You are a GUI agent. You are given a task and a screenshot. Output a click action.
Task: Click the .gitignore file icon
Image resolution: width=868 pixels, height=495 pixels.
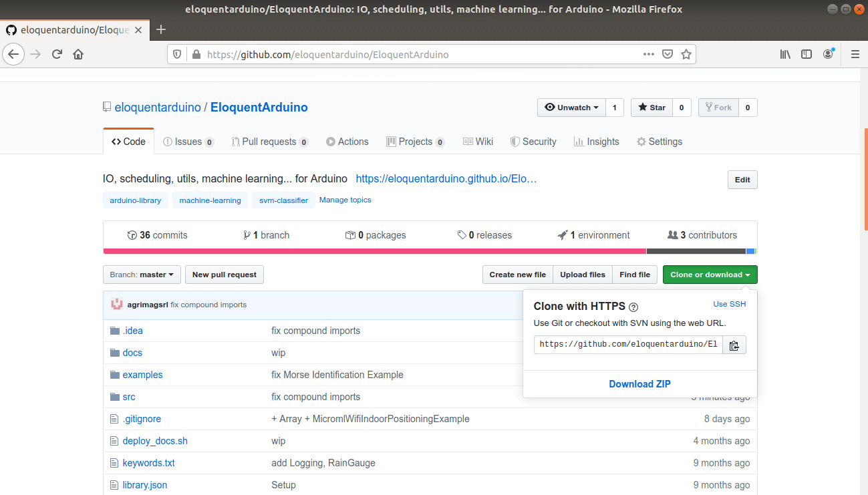coord(114,419)
